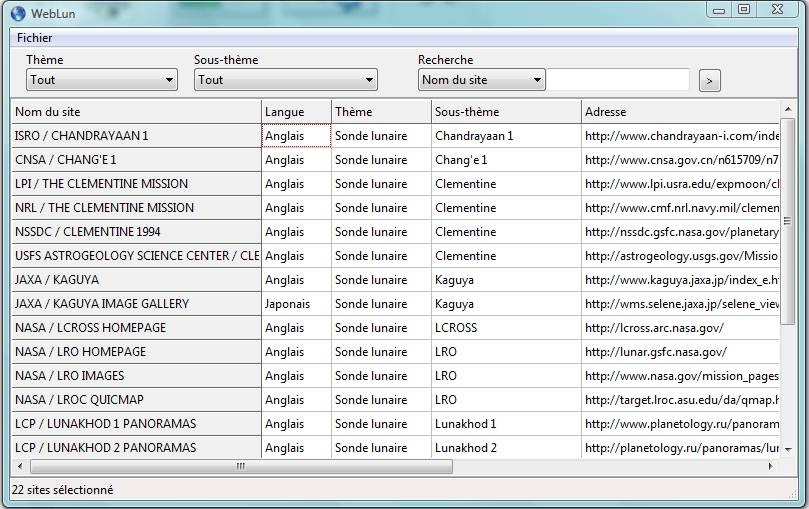Click the Anglais cell of ISRO / CHANDRAYAAN 1
Screen dimensions: 809x509
[296, 136]
